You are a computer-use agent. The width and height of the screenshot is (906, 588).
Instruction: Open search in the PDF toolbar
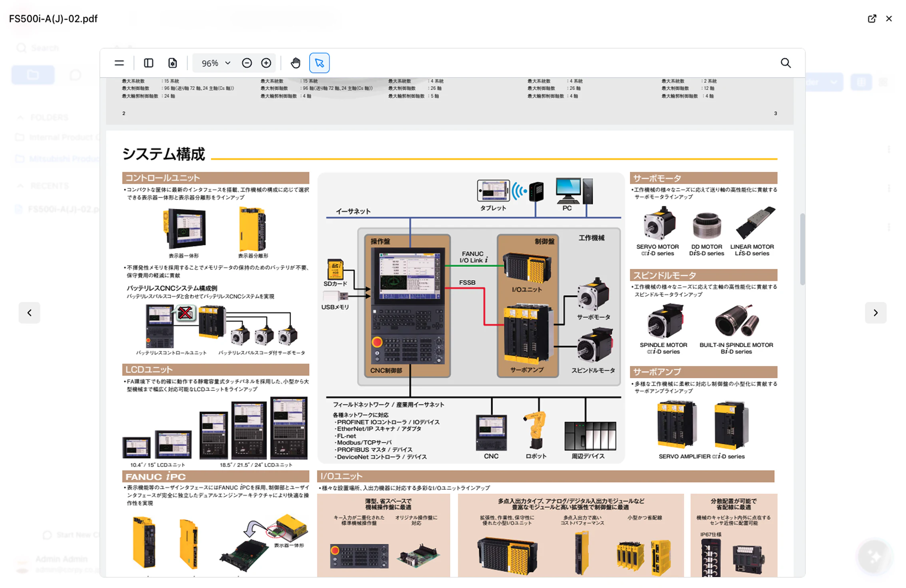pos(786,63)
